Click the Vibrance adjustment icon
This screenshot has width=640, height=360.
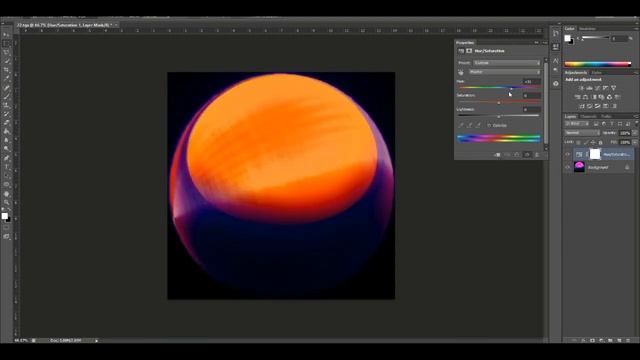coord(613,88)
